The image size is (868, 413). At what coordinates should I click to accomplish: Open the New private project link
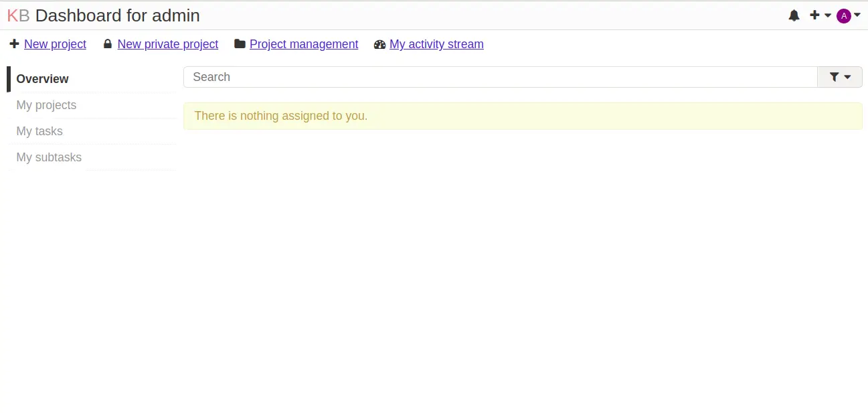tap(167, 44)
